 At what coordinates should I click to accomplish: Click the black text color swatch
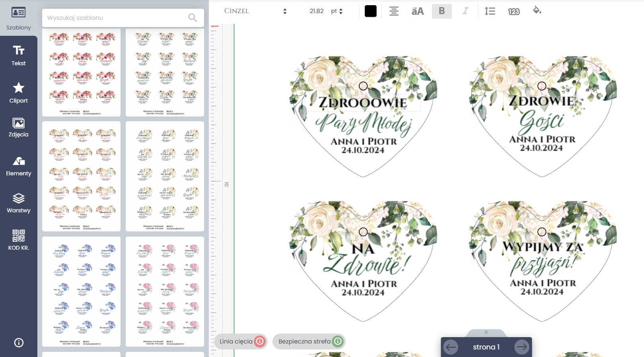(x=370, y=11)
